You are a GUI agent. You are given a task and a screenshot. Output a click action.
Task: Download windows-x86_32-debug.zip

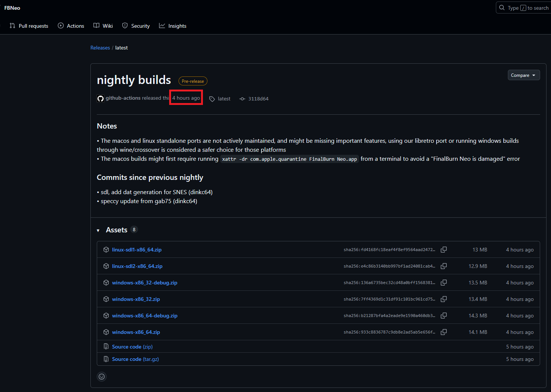144,283
